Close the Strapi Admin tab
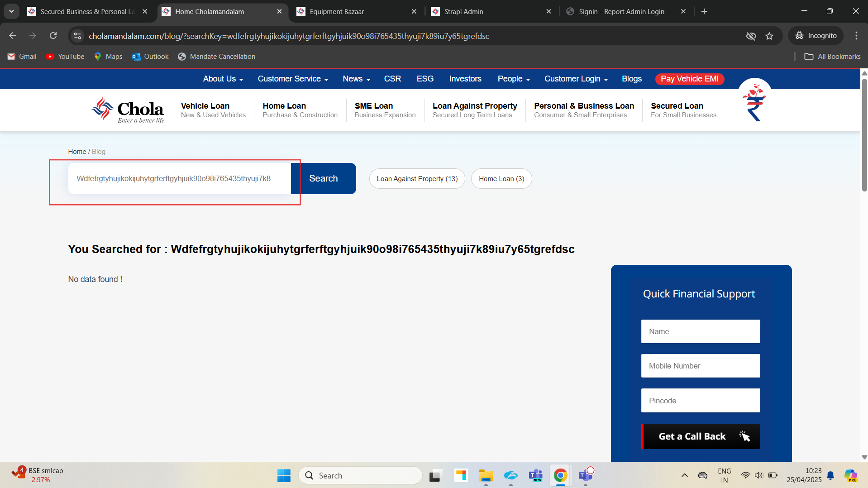This screenshot has width=868, height=488. coord(548,11)
